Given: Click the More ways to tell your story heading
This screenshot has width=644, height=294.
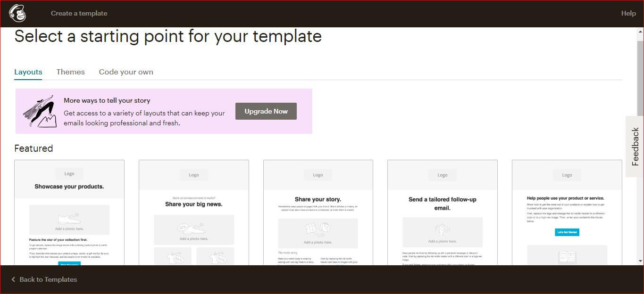Looking at the screenshot, I should (107, 100).
